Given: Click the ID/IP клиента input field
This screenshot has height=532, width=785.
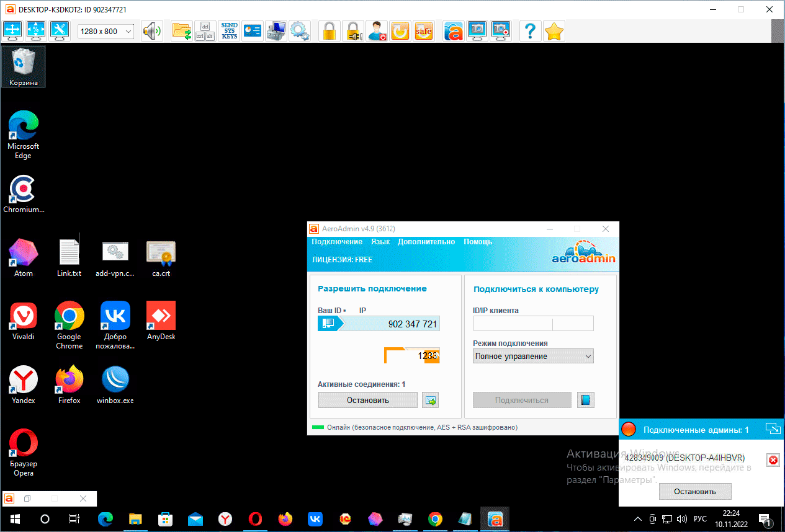Looking at the screenshot, I should tap(533, 323).
